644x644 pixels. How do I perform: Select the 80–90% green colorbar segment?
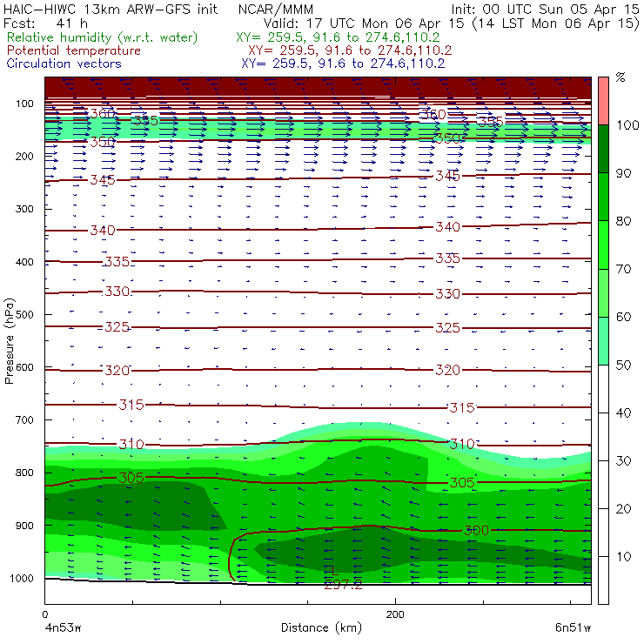[603, 197]
